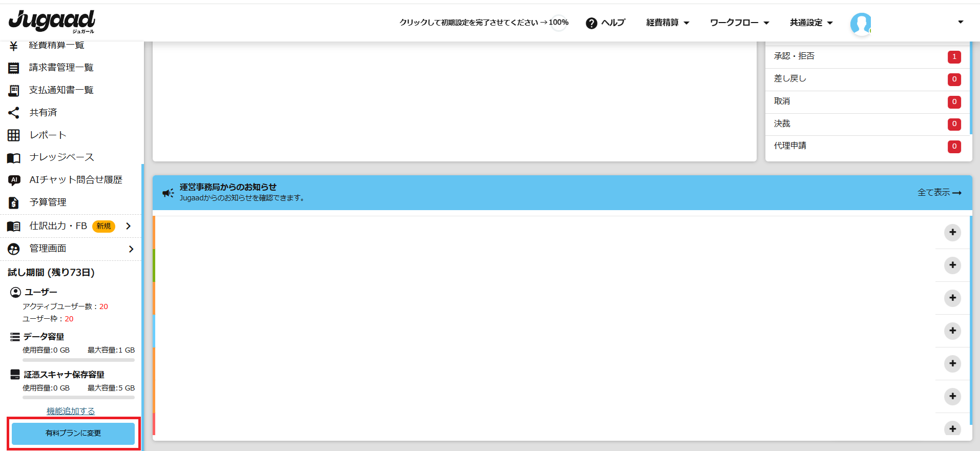Expand the 仕訳出力・FB submenu chevron
Image resolution: width=980 pixels, height=451 pixels.
129,226
